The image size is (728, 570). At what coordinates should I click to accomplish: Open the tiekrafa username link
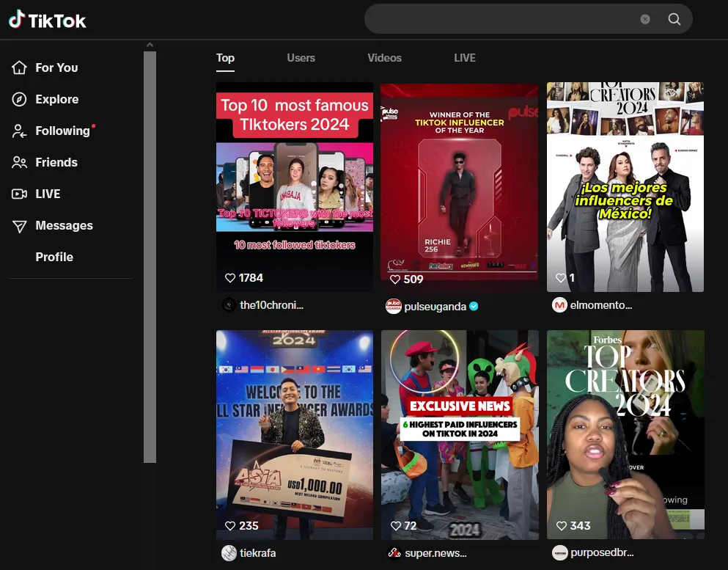[257, 553]
